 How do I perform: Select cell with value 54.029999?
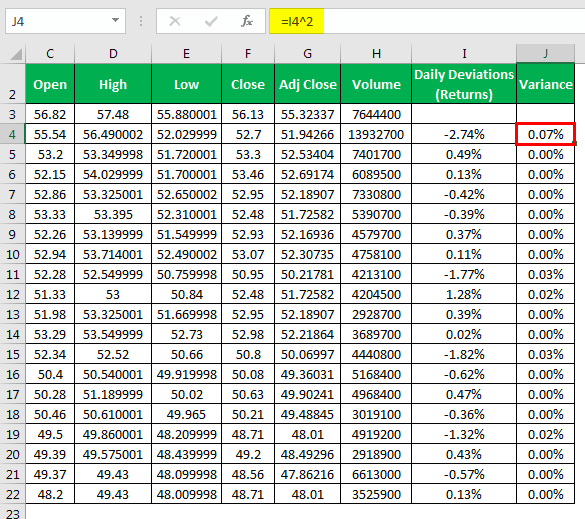[113, 174]
